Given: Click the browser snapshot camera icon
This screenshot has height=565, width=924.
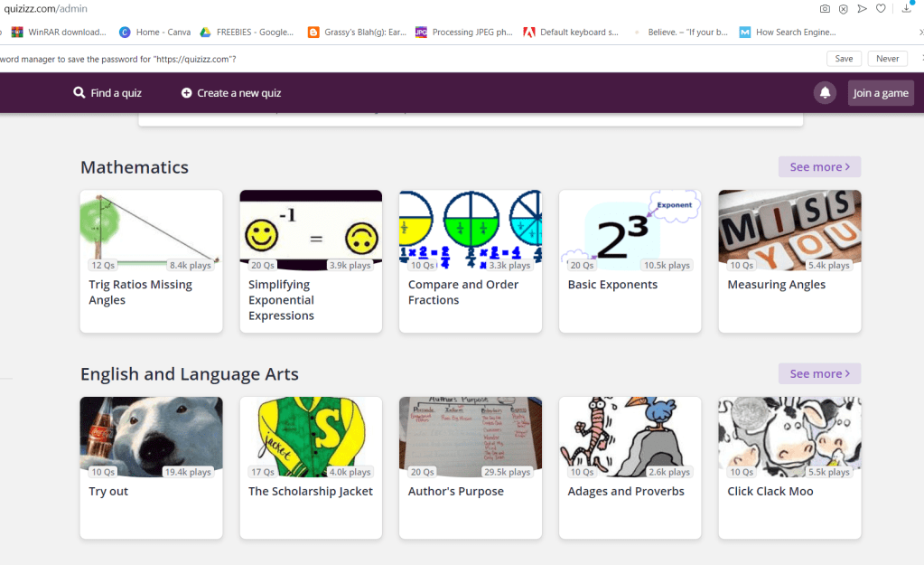Looking at the screenshot, I should pyautogui.click(x=825, y=9).
